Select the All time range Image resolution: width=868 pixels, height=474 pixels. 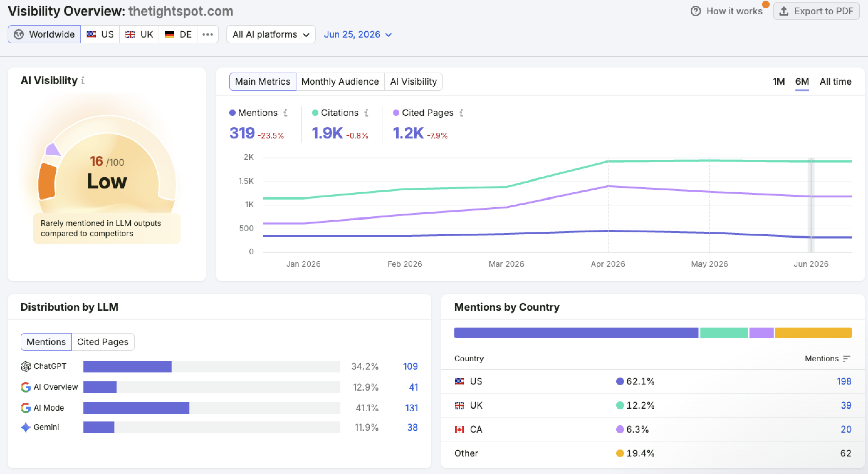[x=835, y=81]
